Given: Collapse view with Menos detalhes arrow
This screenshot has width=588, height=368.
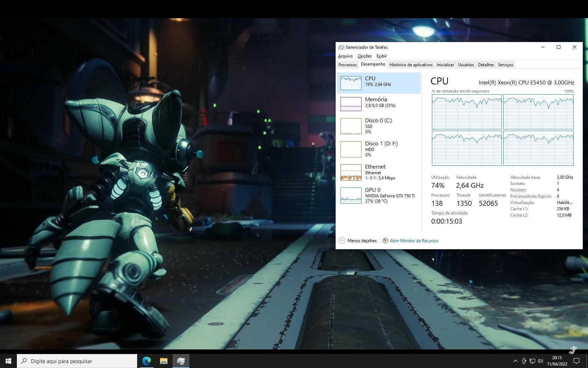Looking at the screenshot, I should pos(342,241).
